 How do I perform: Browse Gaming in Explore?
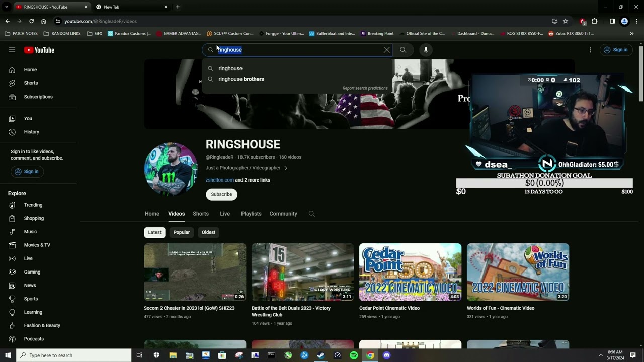(38, 272)
